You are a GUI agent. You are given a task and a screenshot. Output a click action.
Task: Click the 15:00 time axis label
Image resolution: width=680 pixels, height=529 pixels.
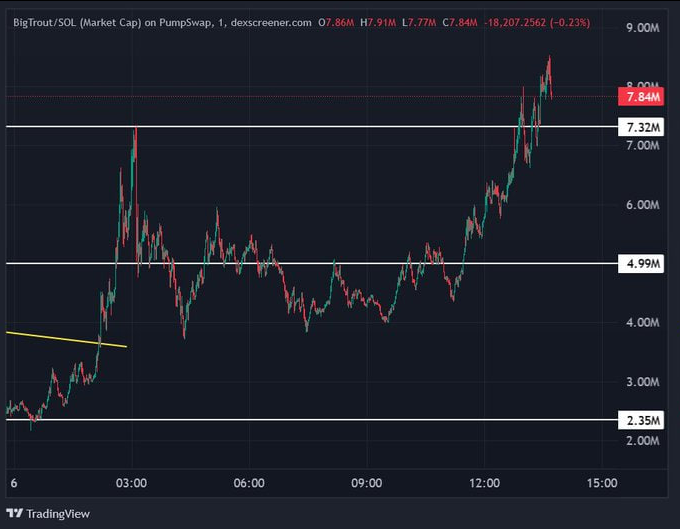click(602, 483)
